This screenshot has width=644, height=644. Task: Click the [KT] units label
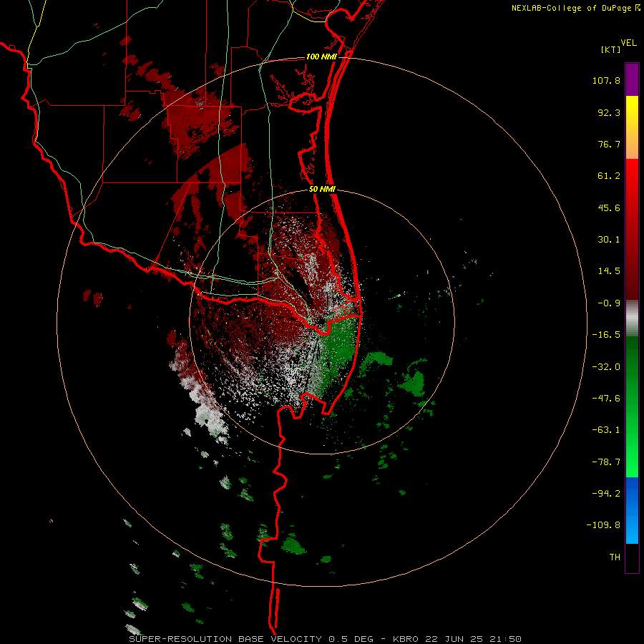tap(610, 49)
